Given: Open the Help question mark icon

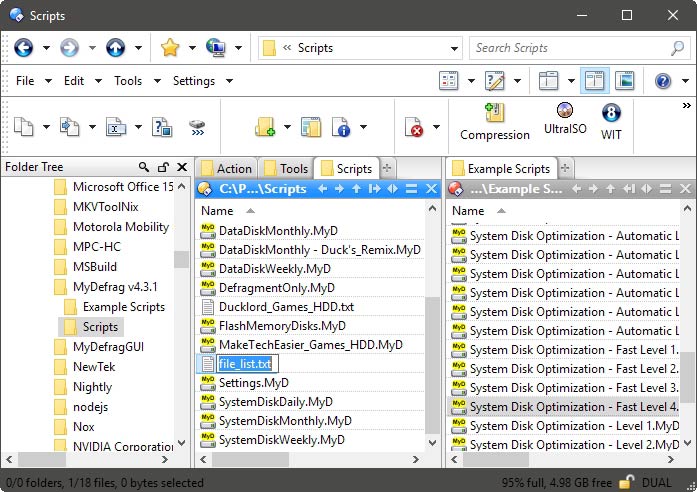Looking at the screenshot, I should pos(662,81).
